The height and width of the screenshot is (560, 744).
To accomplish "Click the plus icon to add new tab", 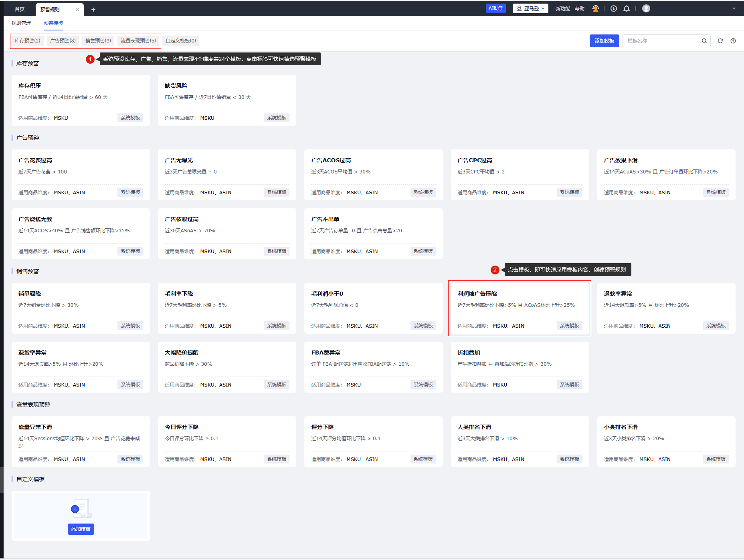I will click(x=93, y=10).
